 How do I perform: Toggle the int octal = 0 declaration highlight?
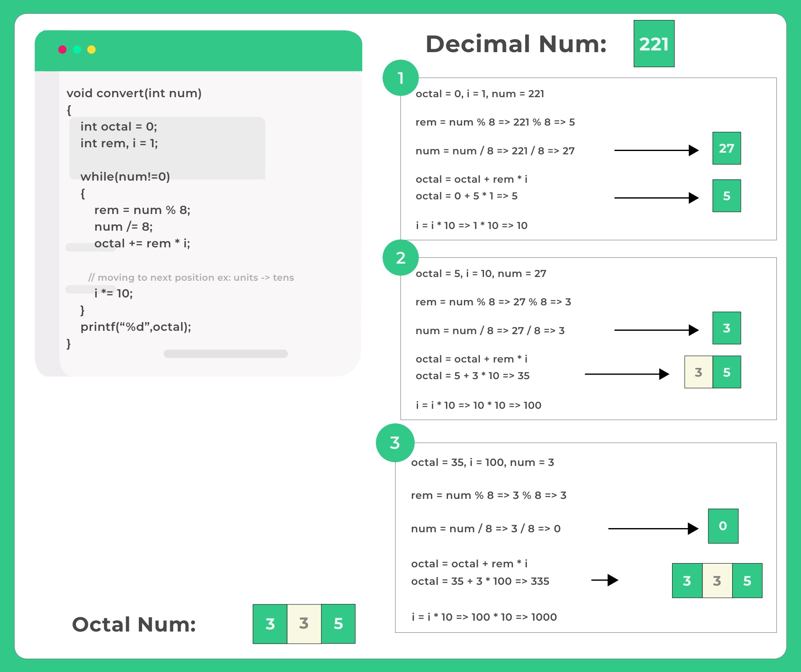click(119, 126)
